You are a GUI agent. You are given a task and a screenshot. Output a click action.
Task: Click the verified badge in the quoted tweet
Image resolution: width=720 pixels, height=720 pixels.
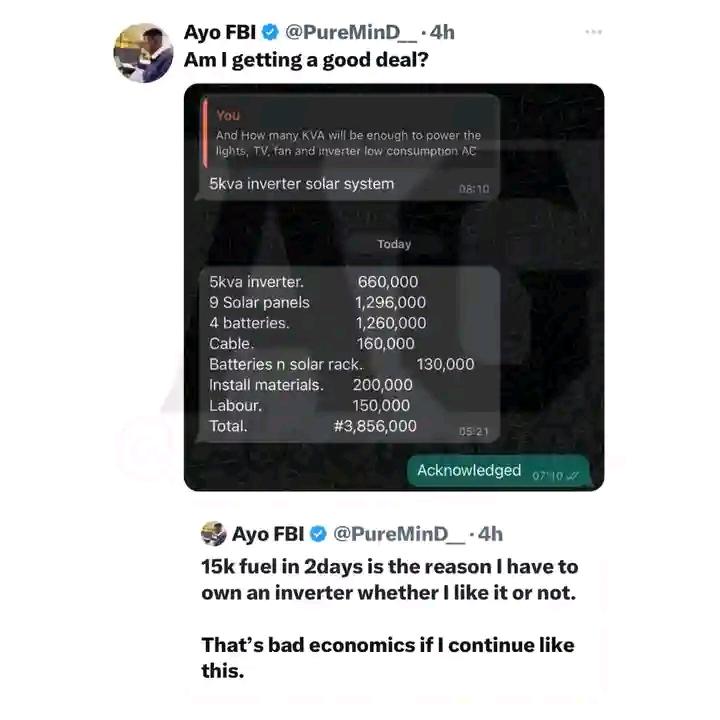coord(318,534)
